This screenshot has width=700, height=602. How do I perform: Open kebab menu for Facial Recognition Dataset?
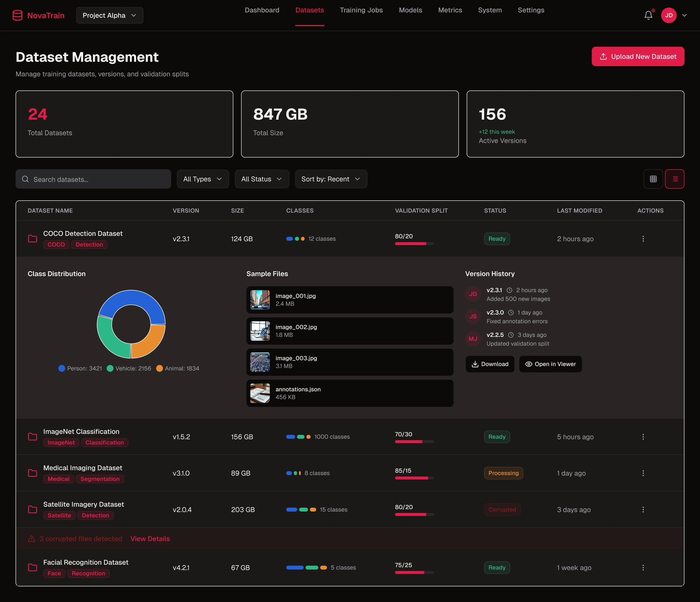643,567
